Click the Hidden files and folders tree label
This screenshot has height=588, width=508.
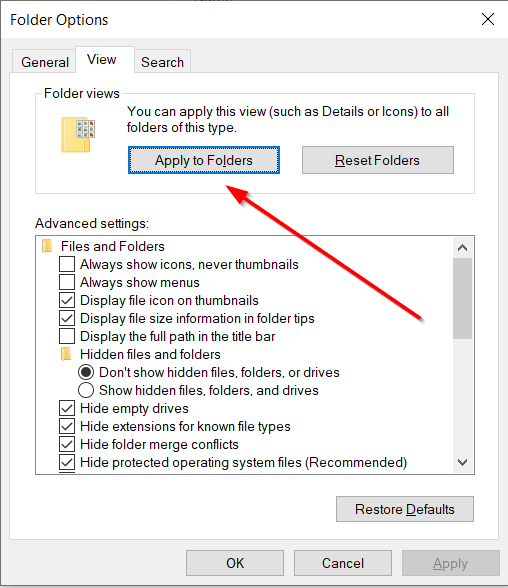click(x=150, y=354)
